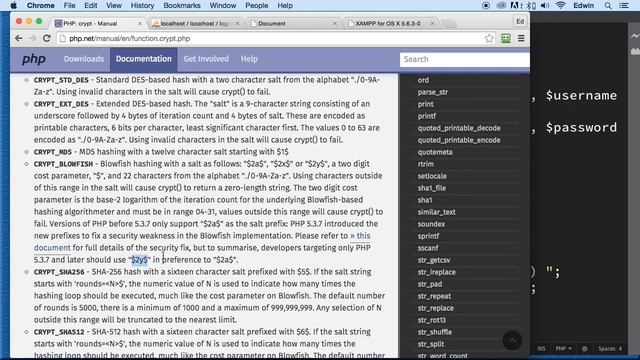Image resolution: width=640 pixels, height=360 pixels.
Task: Click the address bar URL
Action: [129, 39]
